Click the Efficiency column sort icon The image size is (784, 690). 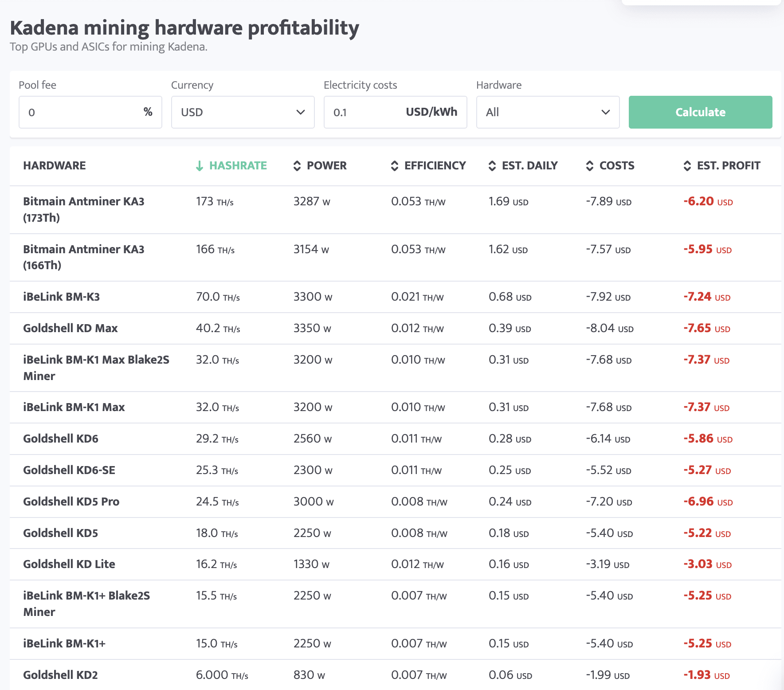click(x=394, y=165)
